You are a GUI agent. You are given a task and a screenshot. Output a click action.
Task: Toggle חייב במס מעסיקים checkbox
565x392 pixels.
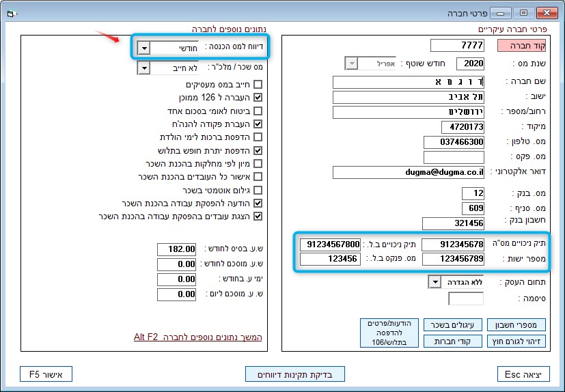click(258, 84)
